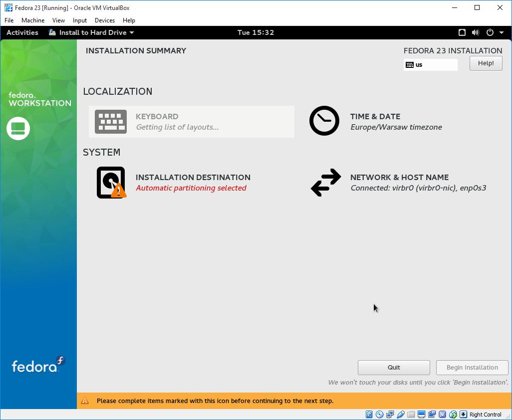Click the Fedora logo in sidebar
Image resolution: width=512 pixels, height=420 pixels.
pyautogui.click(x=38, y=365)
